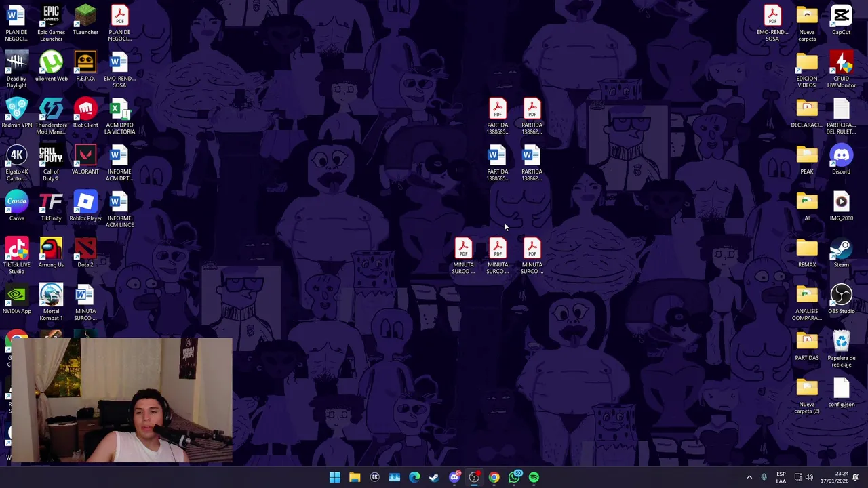Open the AI folder
868x488 pixels.
(x=807, y=207)
